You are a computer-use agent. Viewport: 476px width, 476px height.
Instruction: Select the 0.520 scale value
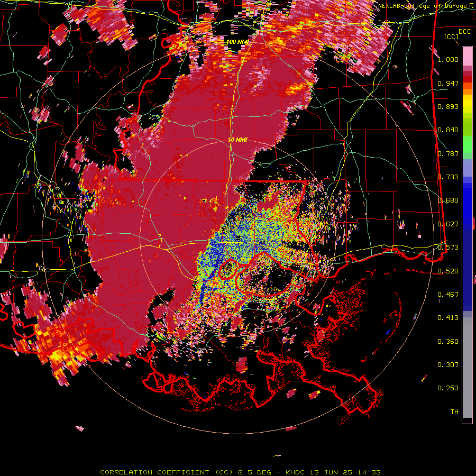448,271
